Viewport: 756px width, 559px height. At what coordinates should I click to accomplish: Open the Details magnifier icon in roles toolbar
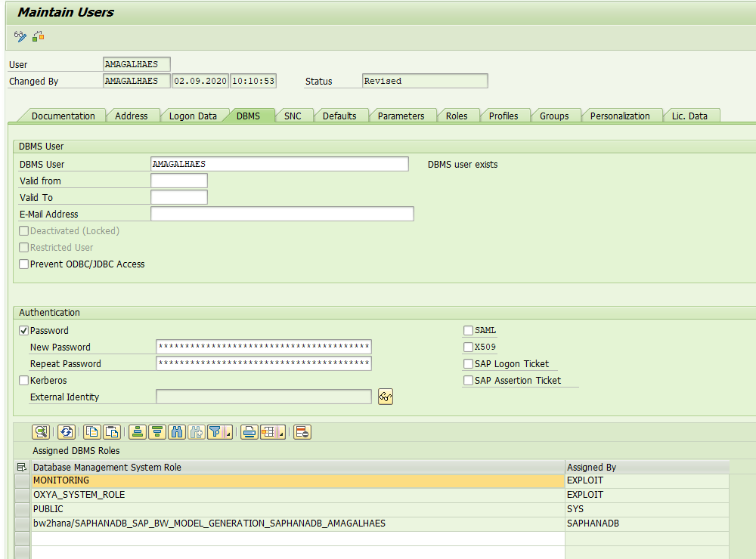click(x=41, y=432)
